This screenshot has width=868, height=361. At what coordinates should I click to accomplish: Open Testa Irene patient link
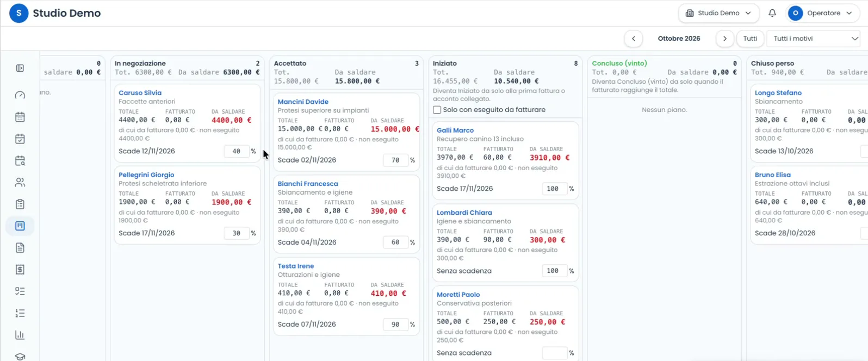point(296,266)
